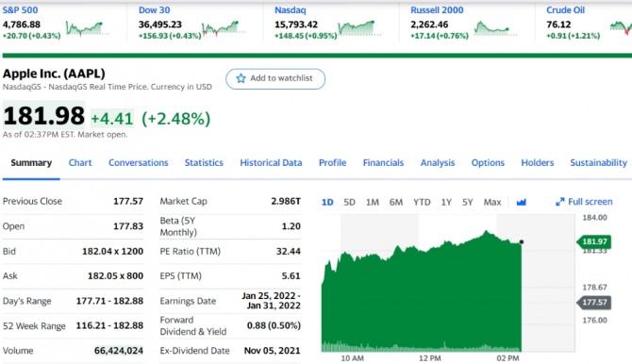Click the green 181.97 price tag on chart
This screenshot has height=364, width=632.
pos(593,241)
